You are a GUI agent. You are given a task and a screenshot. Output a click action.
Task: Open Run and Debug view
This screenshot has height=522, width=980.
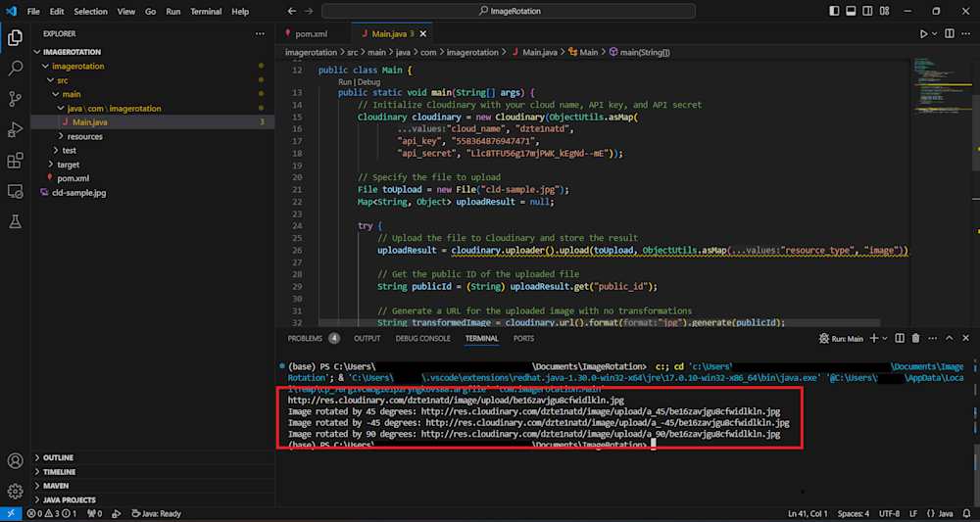point(16,129)
